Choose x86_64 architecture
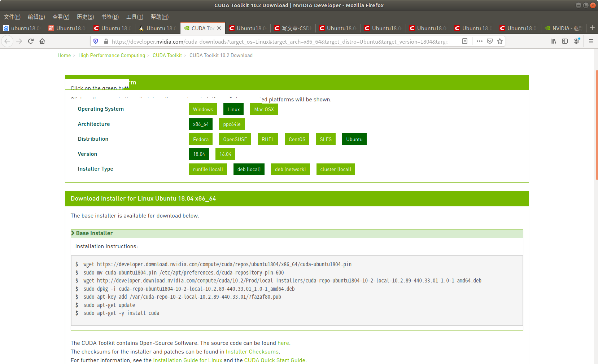Image resolution: width=598 pixels, height=364 pixels. 201,124
